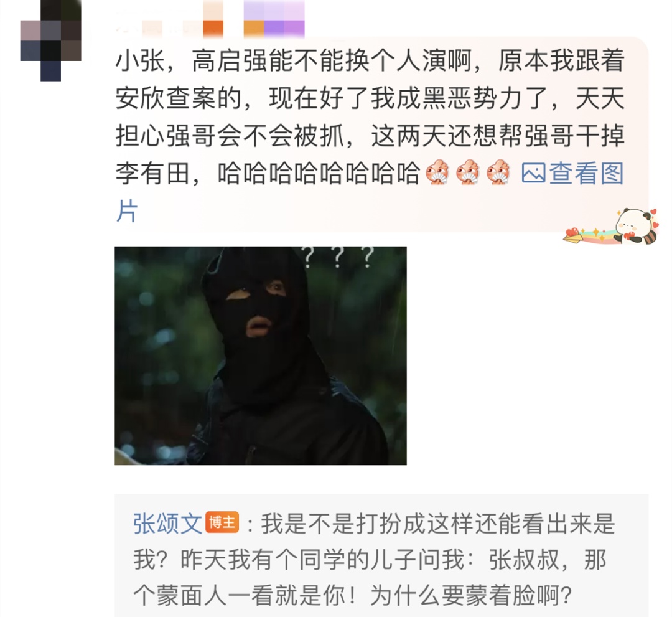672x617 pixels.
Task: Click the gray reply box background
Action: [381, 555]
